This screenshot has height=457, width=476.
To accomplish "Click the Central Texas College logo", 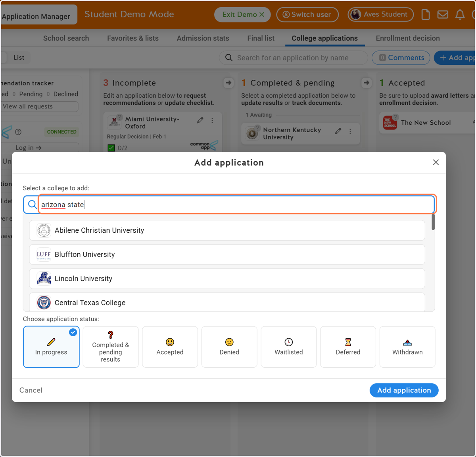I will click(x=44, y=303).
